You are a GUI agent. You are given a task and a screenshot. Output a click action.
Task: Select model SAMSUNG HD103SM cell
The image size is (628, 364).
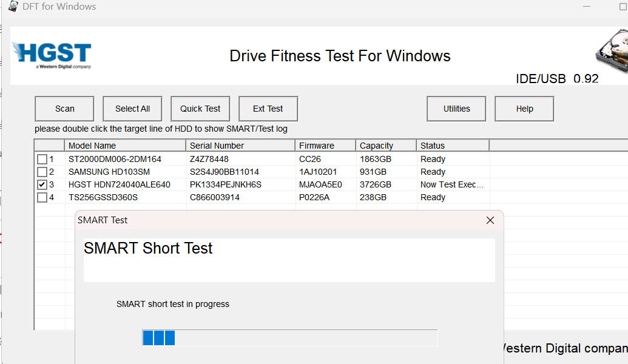(x=109, y=172)
